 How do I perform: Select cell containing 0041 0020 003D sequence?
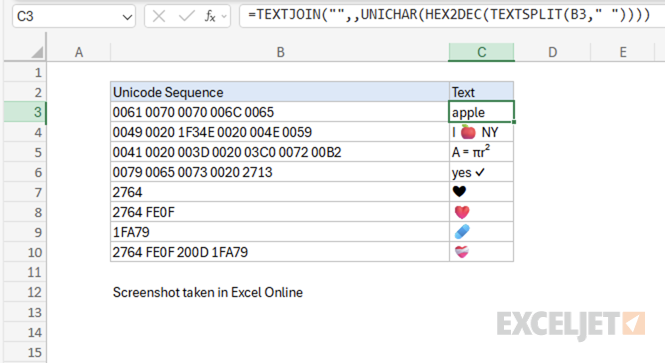[x=280, y=152]
